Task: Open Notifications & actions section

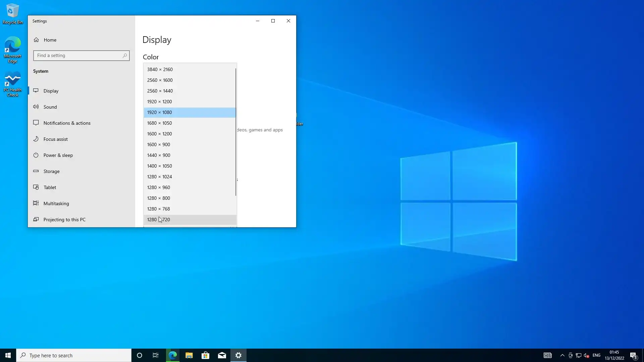Action: [x=67, y=123]
